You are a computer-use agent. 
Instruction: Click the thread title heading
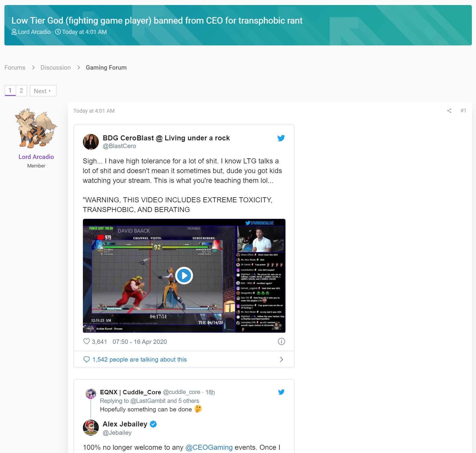pyautogui.click(x=157, y=21)
